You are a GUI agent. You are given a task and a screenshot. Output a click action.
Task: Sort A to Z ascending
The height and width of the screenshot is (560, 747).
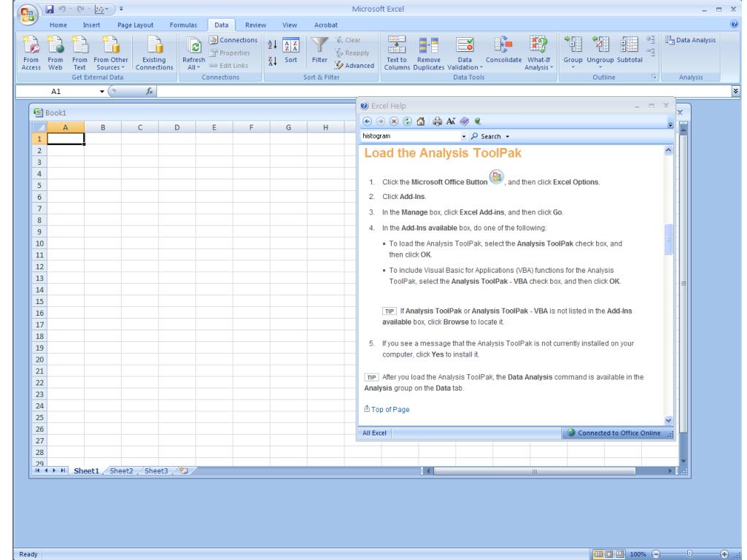click(272, 44)
